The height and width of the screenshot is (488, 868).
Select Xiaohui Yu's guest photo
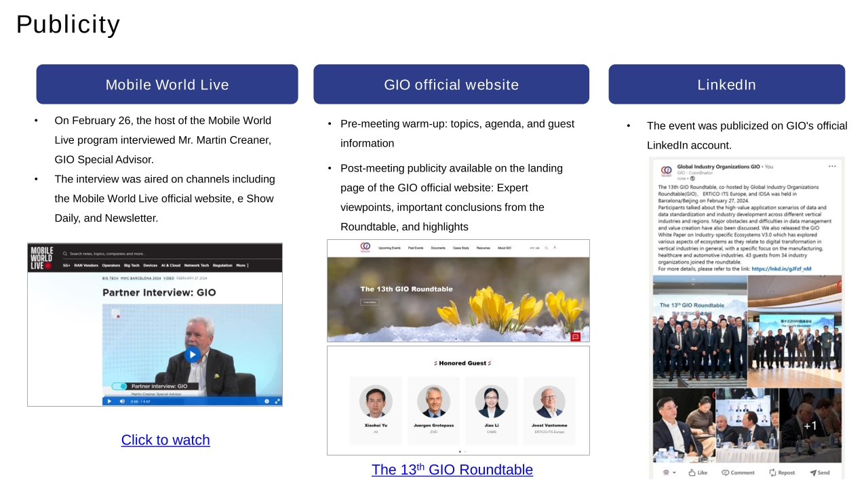point(376,401)
